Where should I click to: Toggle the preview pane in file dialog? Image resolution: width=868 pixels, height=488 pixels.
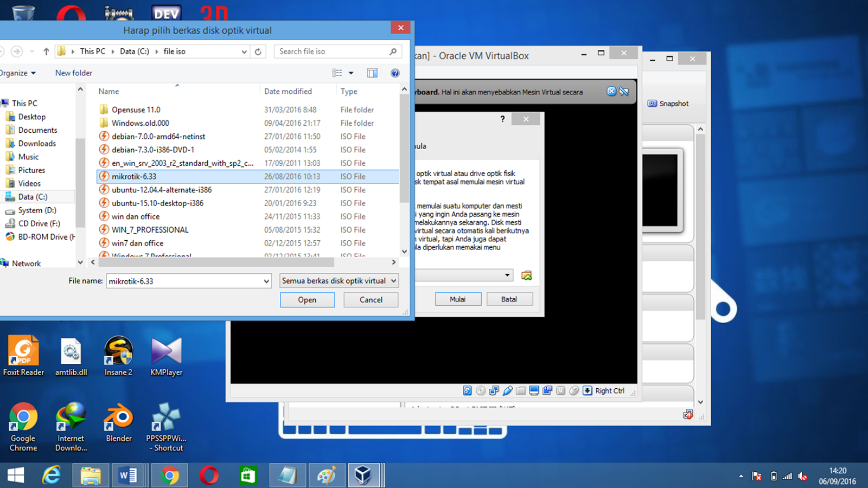[x=372, y=73]
